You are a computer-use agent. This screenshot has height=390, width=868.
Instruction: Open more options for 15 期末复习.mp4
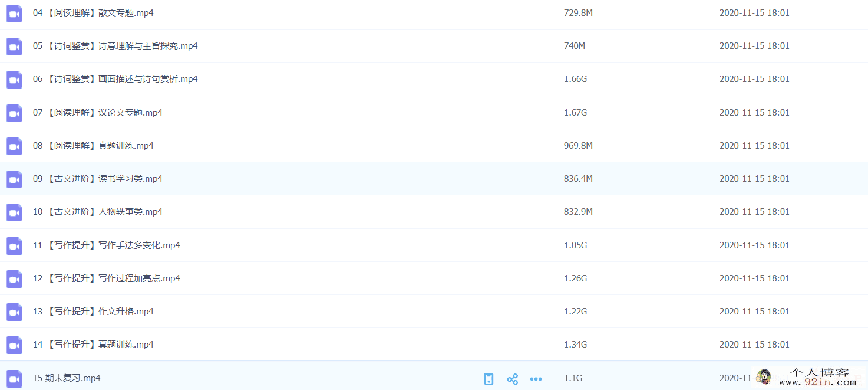(536, 379)
